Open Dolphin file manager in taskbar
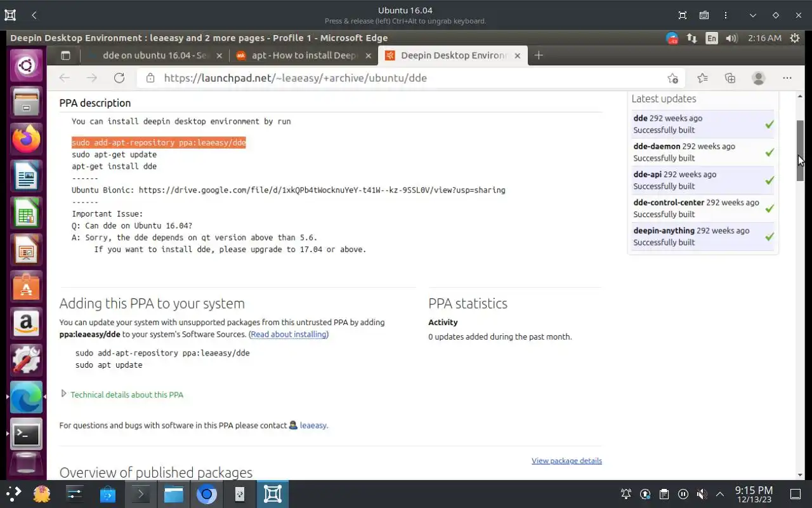 click(173, 494)
